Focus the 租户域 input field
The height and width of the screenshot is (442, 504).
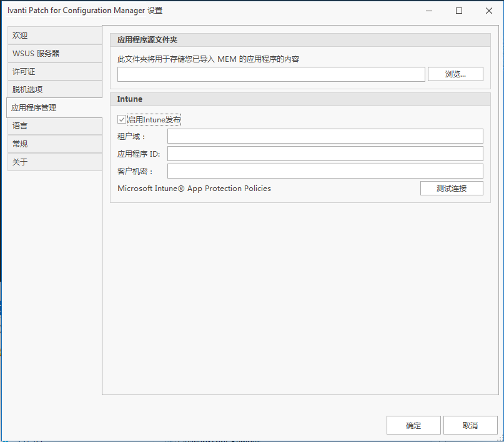325,136
